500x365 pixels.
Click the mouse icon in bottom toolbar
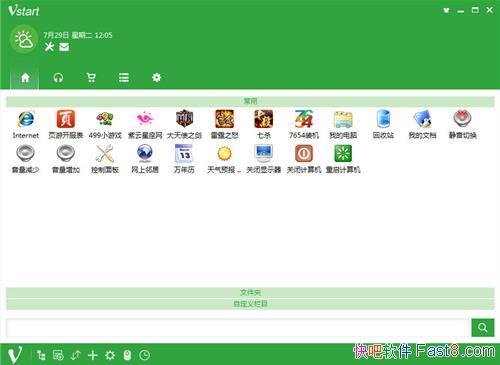[127, 355]
